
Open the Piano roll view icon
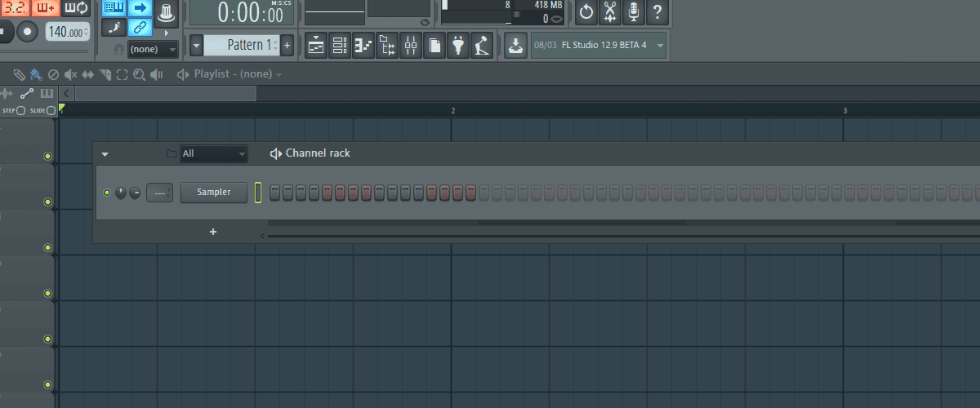[x=363, y=46]
